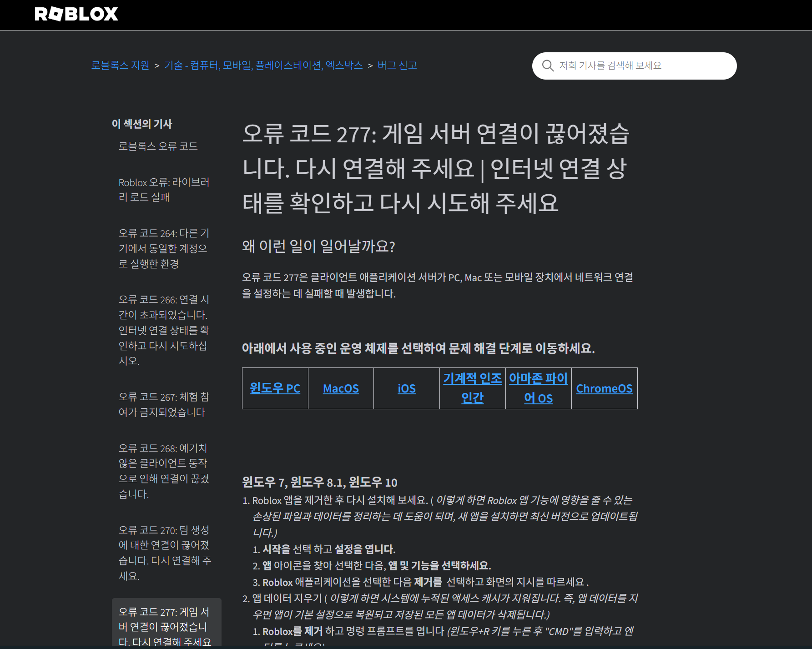
Task: Jump to 기계적 인조 인간 steps
Action: [x=472, y=388]
